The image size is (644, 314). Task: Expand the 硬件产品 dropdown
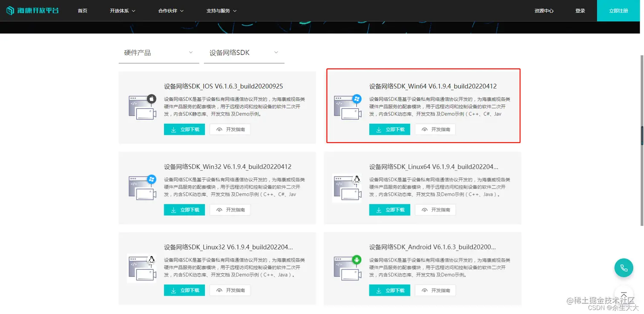click(x=159, y=53)
